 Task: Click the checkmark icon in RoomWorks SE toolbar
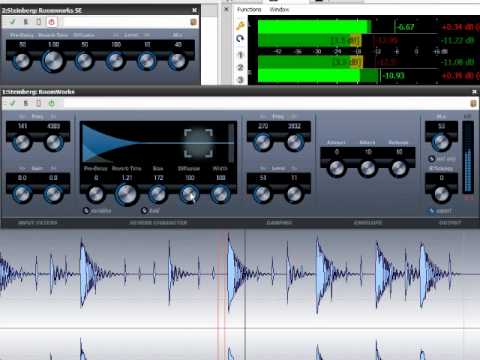click(13, 22)
